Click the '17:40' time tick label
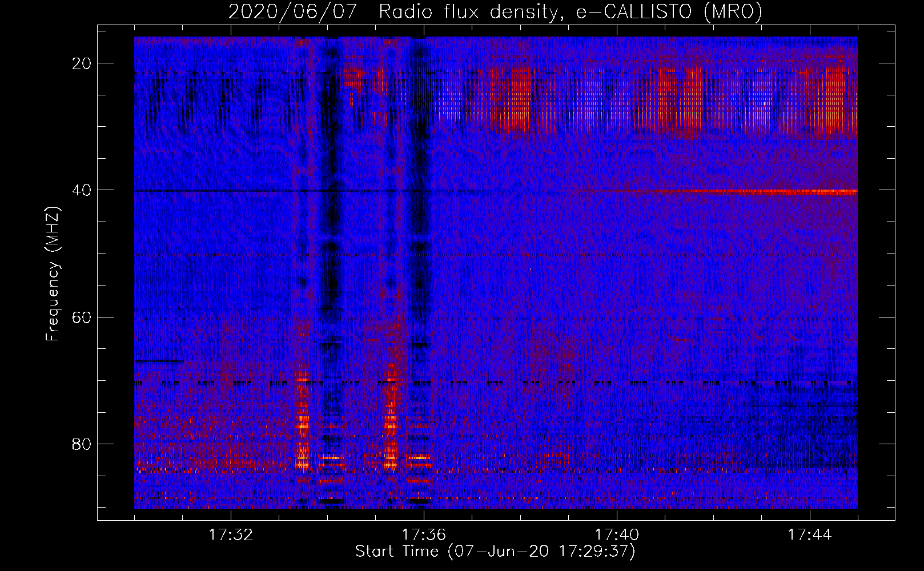 pos(617,535)
